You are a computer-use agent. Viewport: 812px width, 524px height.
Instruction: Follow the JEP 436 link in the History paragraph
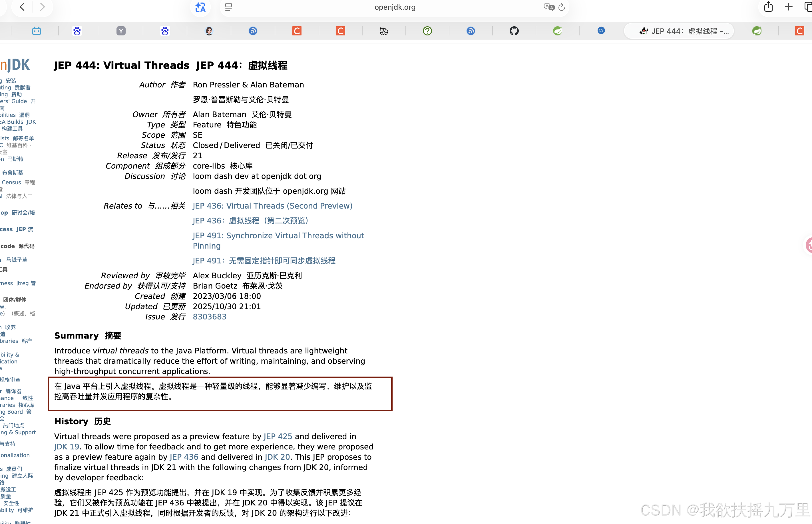(x=184, y=457)
